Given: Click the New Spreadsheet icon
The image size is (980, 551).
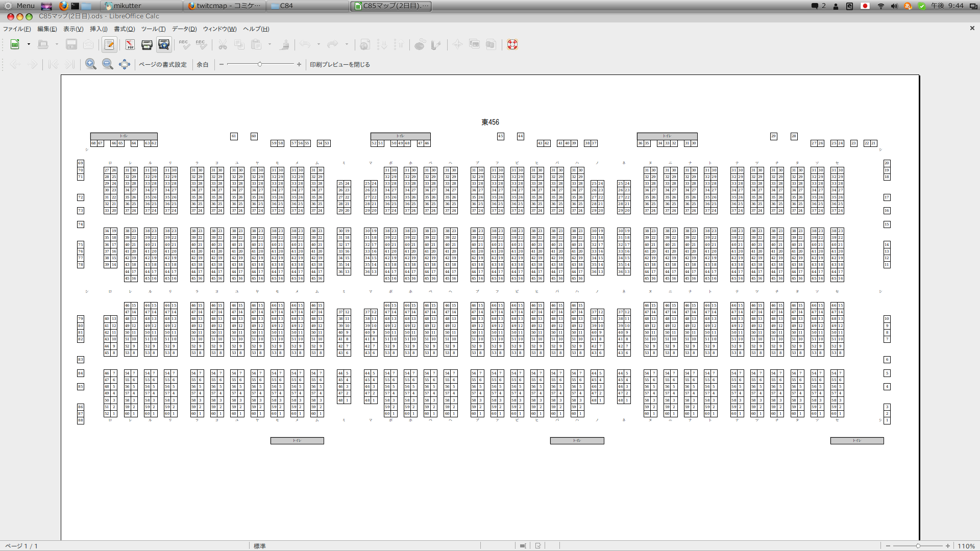Looking at the screenshot, I should click(x=15, y=45).
